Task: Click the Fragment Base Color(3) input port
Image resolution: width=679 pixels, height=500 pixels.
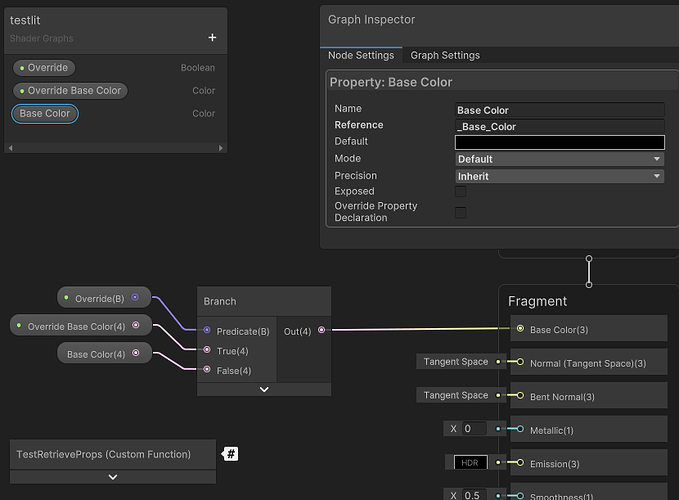Action: click(520, 329)
